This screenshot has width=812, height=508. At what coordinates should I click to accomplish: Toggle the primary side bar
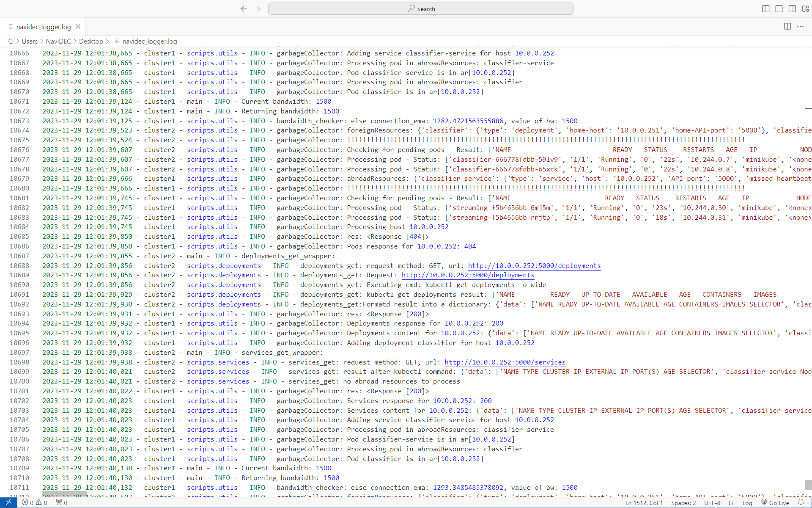pyautogui.click(x=765, y=9)
